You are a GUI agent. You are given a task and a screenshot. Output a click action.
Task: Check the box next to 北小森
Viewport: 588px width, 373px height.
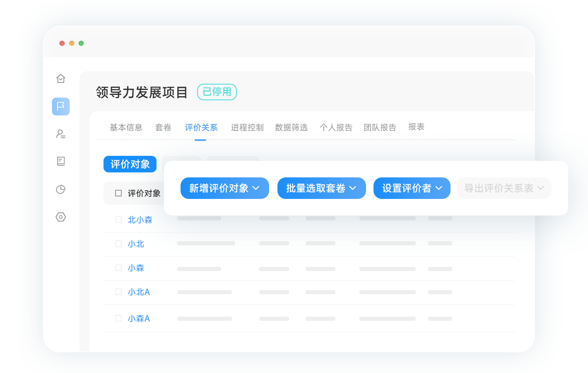[x=118, y=220]
